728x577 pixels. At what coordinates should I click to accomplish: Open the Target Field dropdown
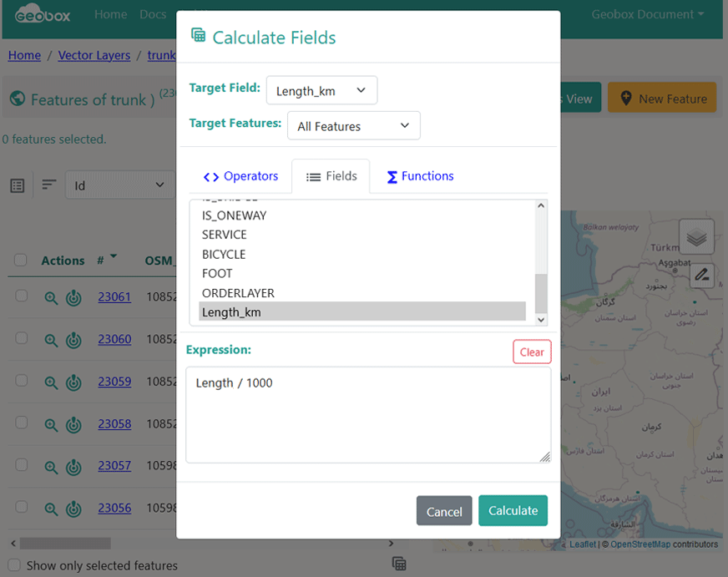coord(321,90)
